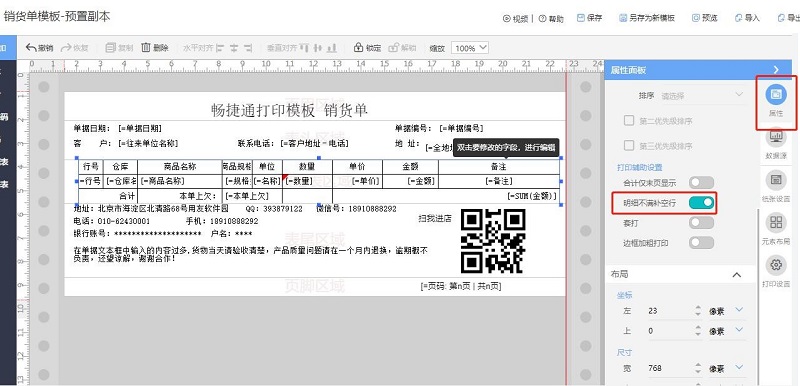Viewport: 800px width, 386px height.
Task: Enable the 合计仅末页显示 toggle
Action: tap(702, 183)
